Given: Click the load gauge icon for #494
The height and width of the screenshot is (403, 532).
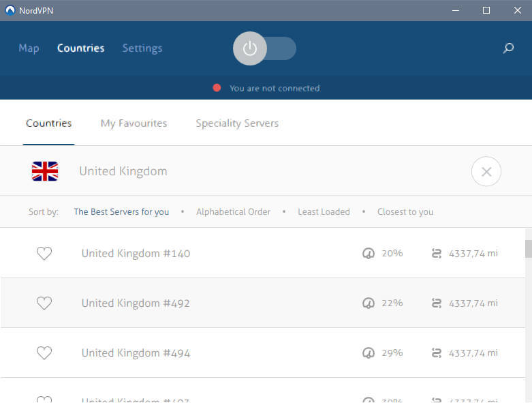Looking at the screenshot, I should tap(369, 353).
